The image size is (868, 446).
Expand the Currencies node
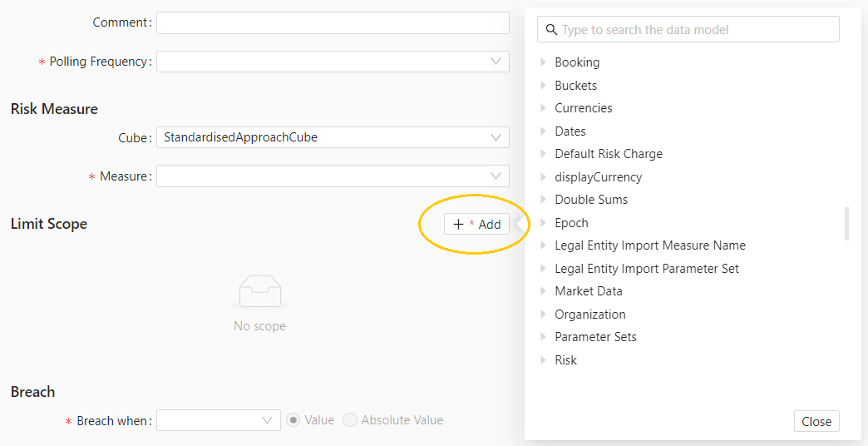(544, 108)
